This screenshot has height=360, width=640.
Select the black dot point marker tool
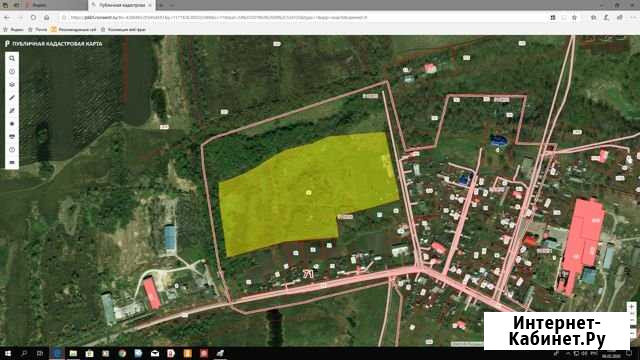coord(12,124)
